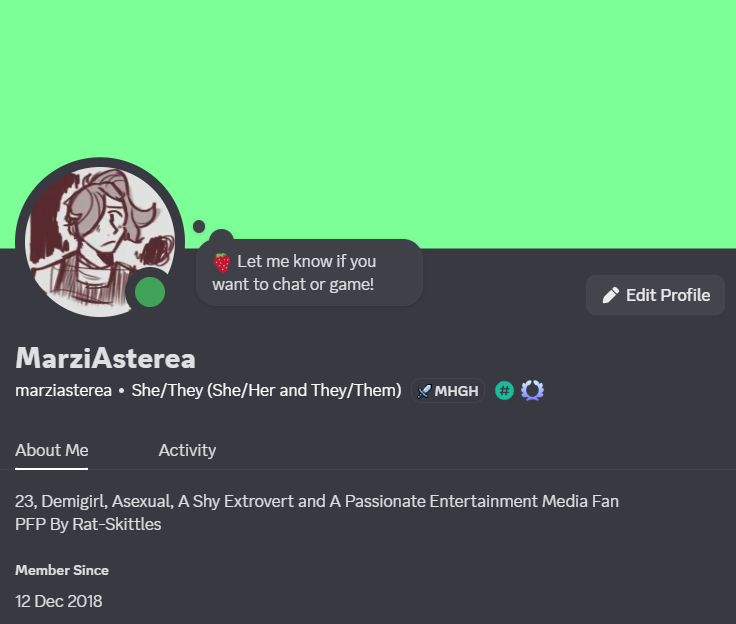Click the MarziAsterea display name
This screenshot has width=736, height=624.
[x=106, y=358]
